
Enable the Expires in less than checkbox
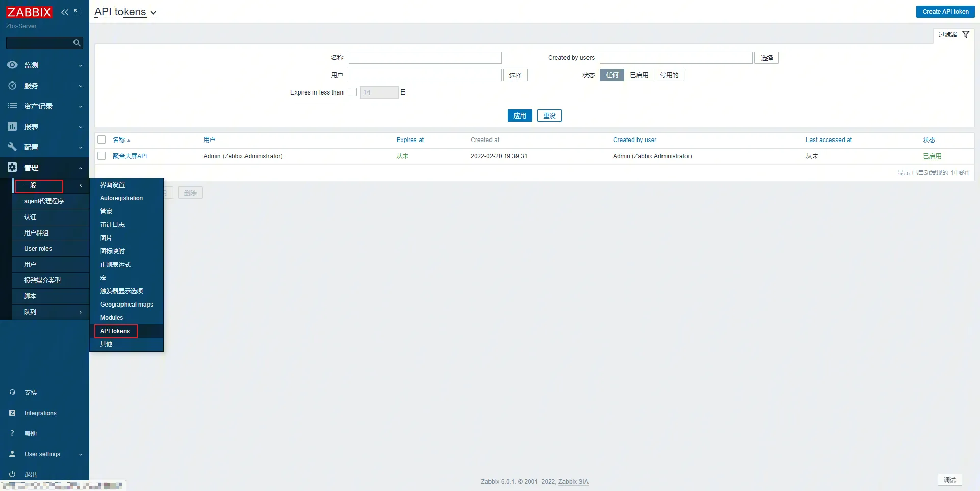coord(353,92)
